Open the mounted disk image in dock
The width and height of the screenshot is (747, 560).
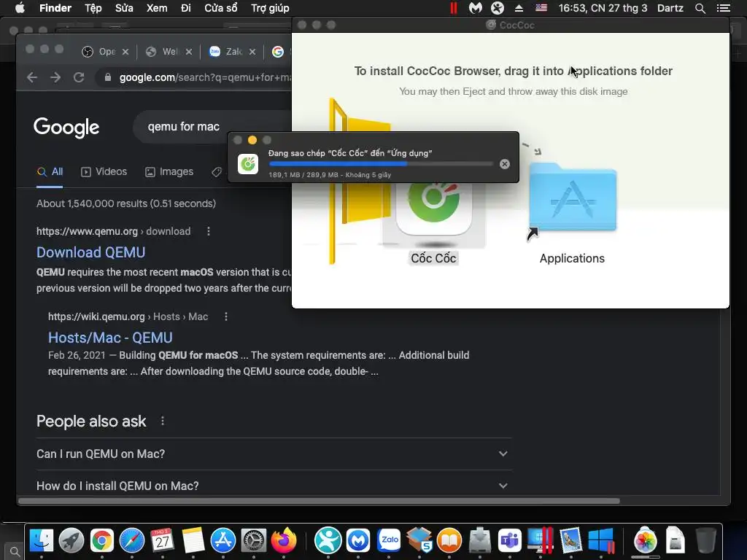click(675, 540)
